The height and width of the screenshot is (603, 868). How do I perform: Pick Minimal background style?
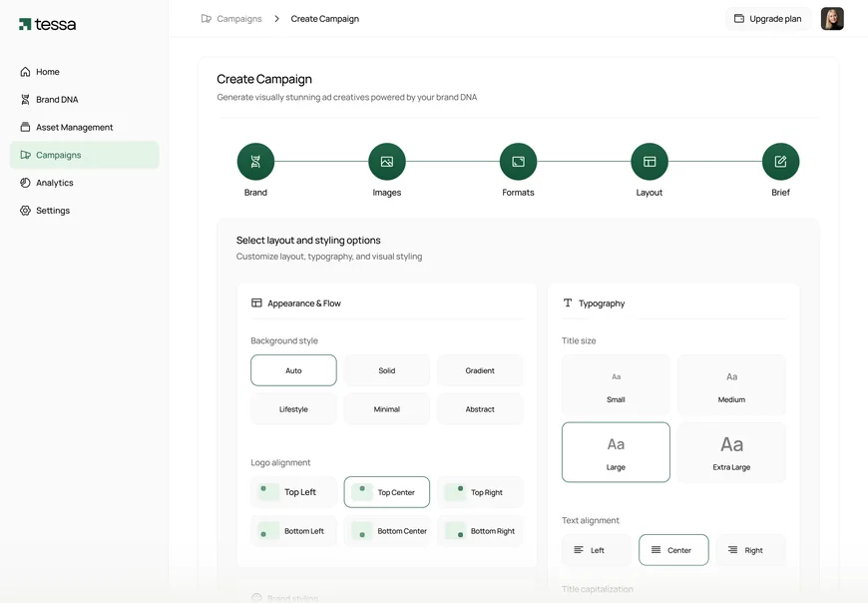coord(387,409)
